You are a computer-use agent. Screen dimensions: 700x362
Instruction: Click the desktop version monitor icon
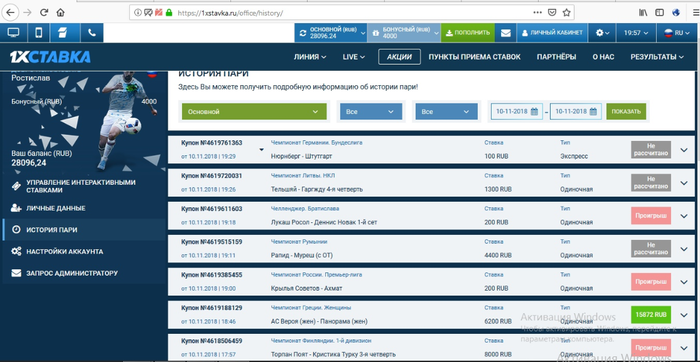coord(14,33)
